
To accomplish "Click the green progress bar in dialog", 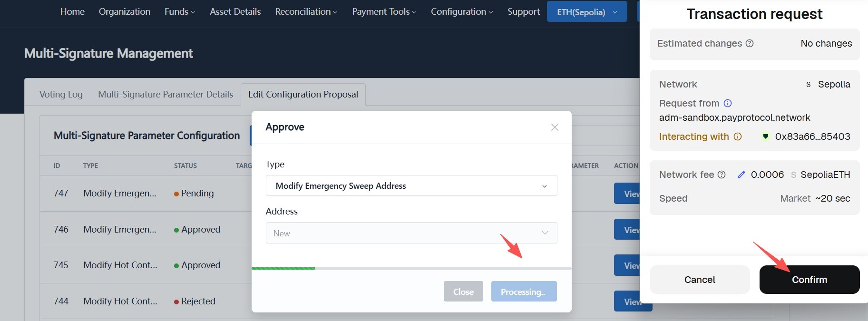I will 283,268.
